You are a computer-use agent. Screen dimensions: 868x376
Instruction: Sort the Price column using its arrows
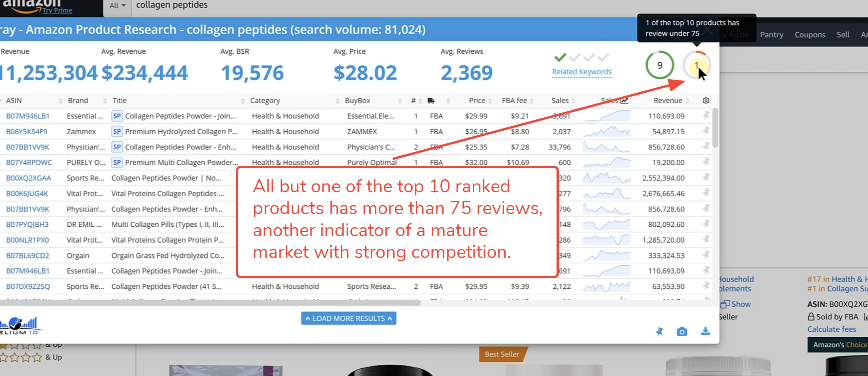coord(489,100)
